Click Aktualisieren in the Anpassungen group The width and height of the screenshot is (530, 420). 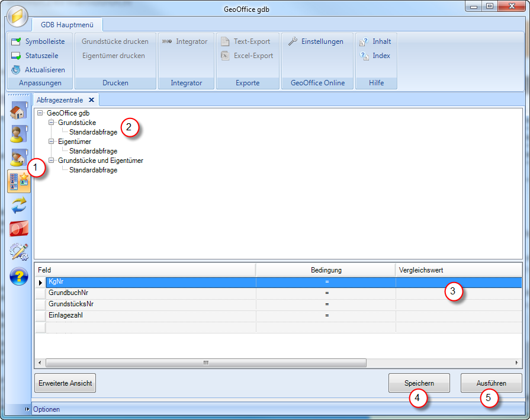coord(38,70)
